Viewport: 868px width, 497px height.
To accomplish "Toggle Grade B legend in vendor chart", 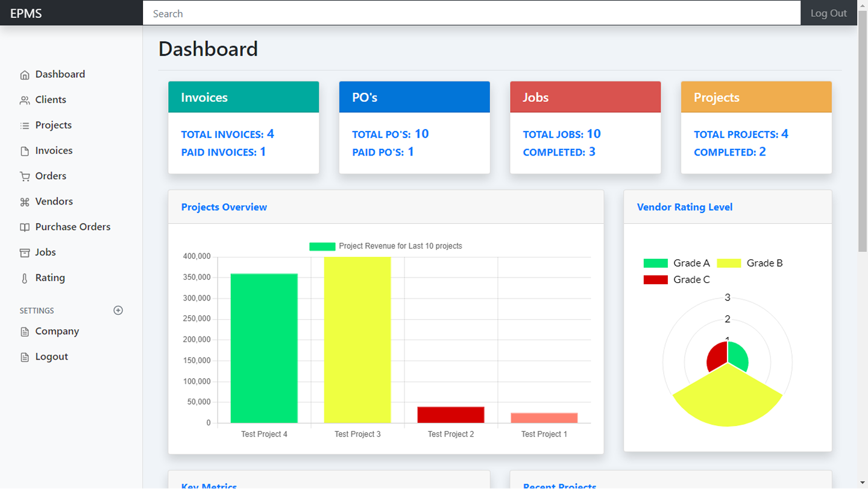I will pos(750,263).
